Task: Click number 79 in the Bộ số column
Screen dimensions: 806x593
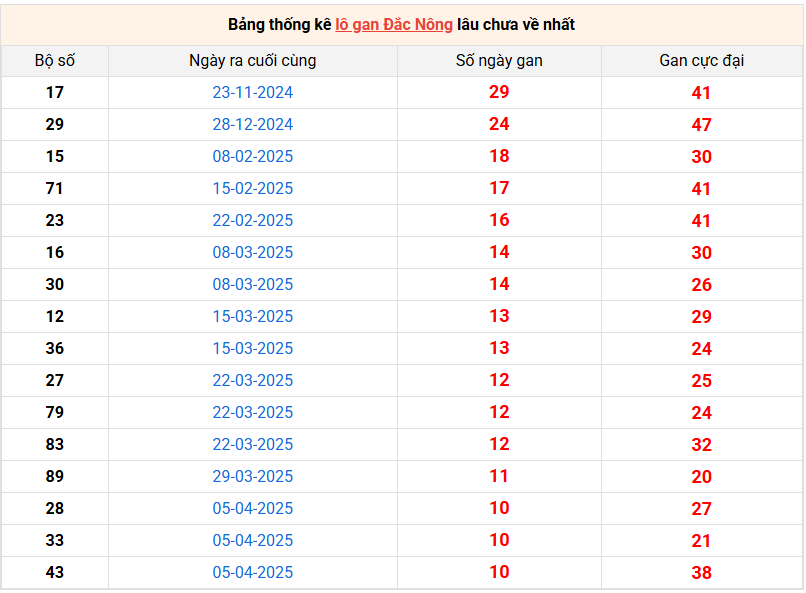Action: [x=55, y=413]
